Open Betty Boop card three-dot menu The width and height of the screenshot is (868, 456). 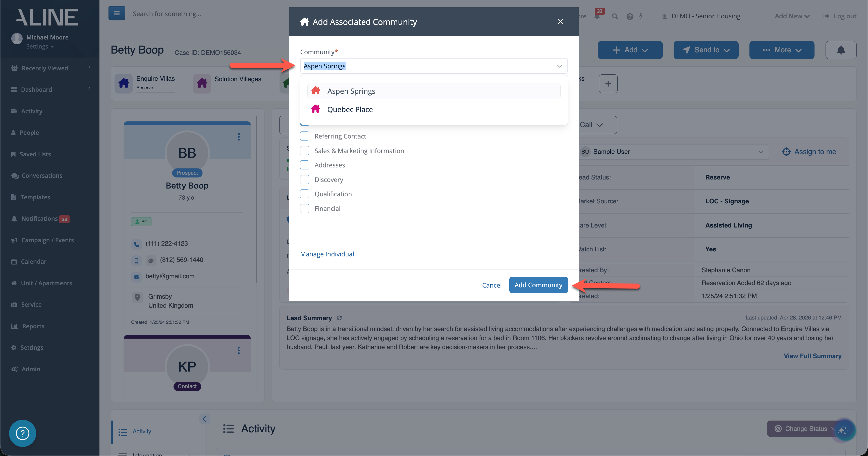[x=239, y=136]
